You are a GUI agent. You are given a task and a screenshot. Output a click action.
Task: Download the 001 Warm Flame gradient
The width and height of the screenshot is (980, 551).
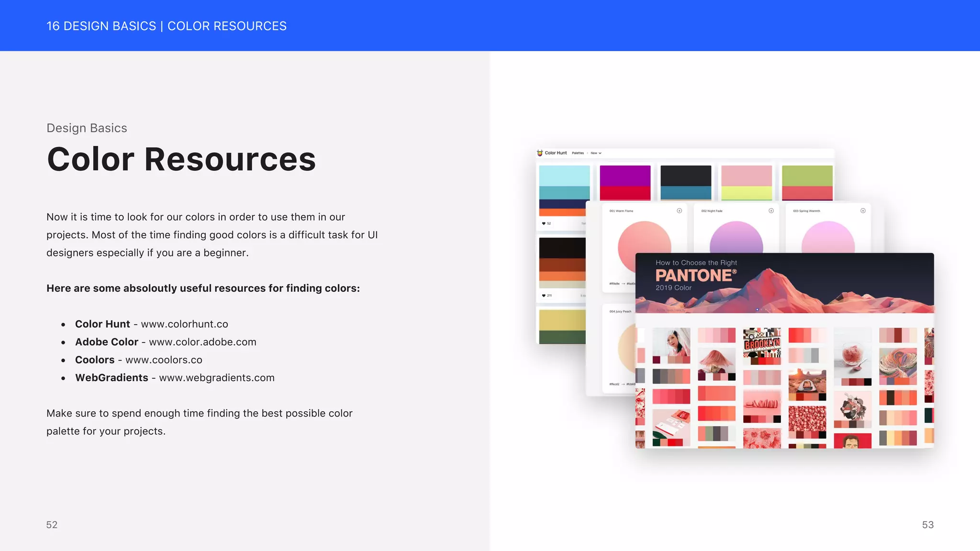pos(679,210)
